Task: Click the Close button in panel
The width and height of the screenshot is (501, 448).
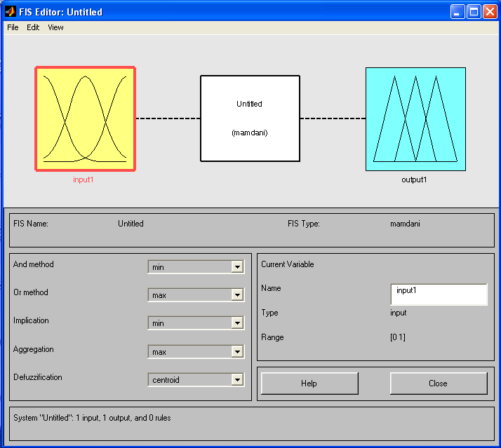Action: point(439,383)
